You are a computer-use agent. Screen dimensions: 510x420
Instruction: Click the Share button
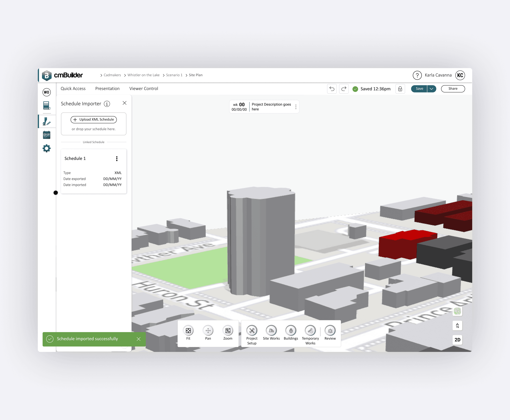pyautogui.click(x=453, y=89)
